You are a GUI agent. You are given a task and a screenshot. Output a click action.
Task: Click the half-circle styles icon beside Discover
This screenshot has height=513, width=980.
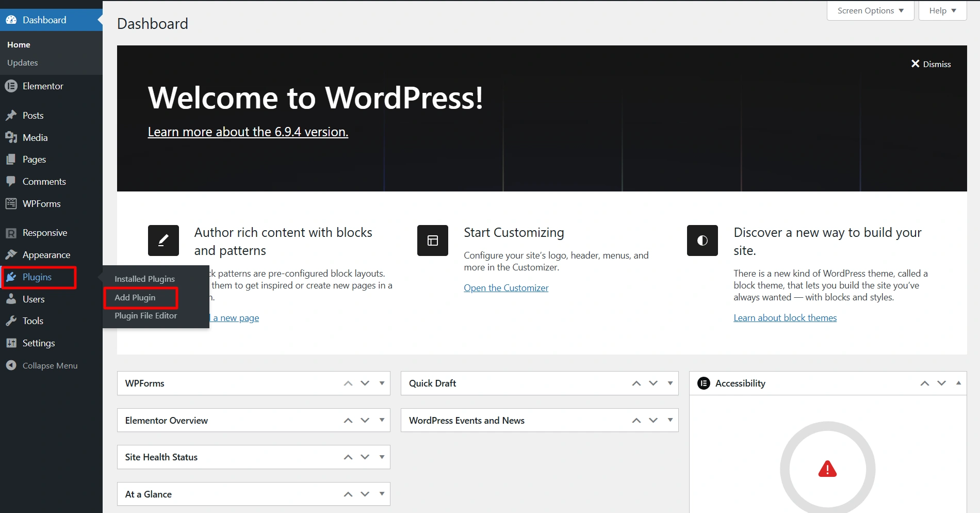click(703, 241)
